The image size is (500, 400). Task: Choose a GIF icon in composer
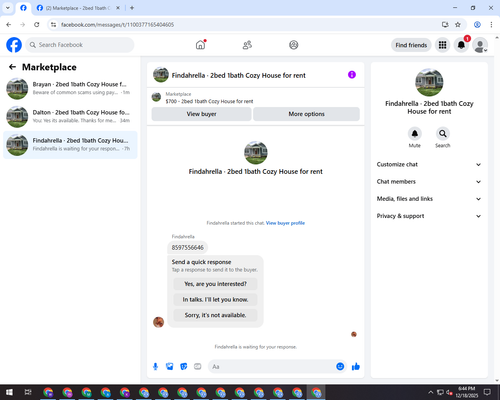pyautogui.click(x=198, y=367)
